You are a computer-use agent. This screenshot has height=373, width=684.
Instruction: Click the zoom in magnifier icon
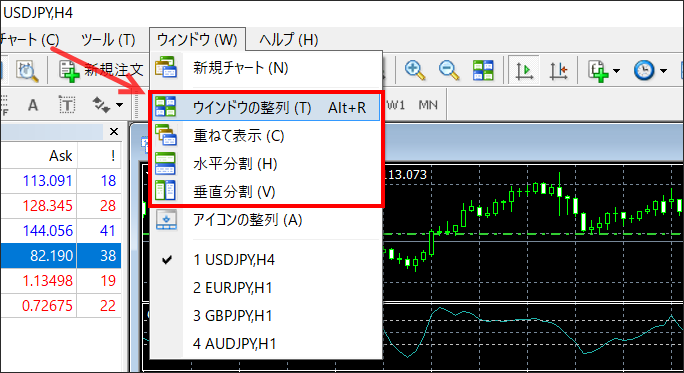point(415,70)
